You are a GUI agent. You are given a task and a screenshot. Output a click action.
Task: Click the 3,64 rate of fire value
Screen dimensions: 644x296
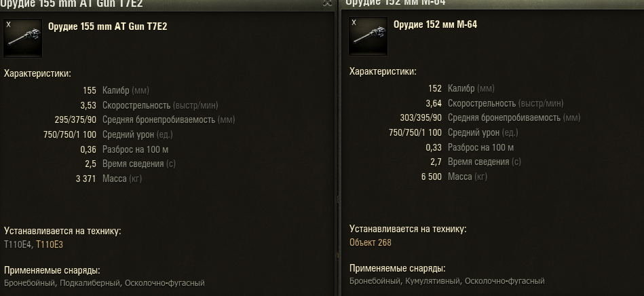(434, 103)
